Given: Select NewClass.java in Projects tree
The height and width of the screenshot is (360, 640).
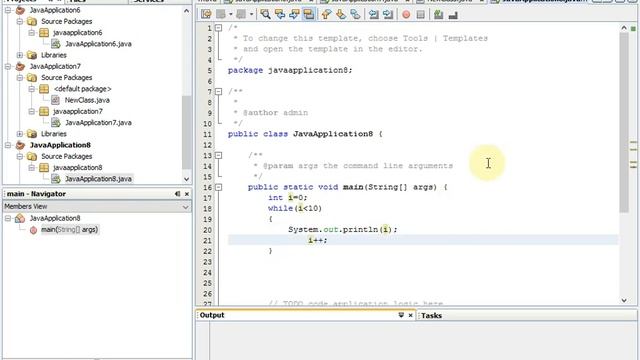Looking at the screenshot, I should pos(87,100).
